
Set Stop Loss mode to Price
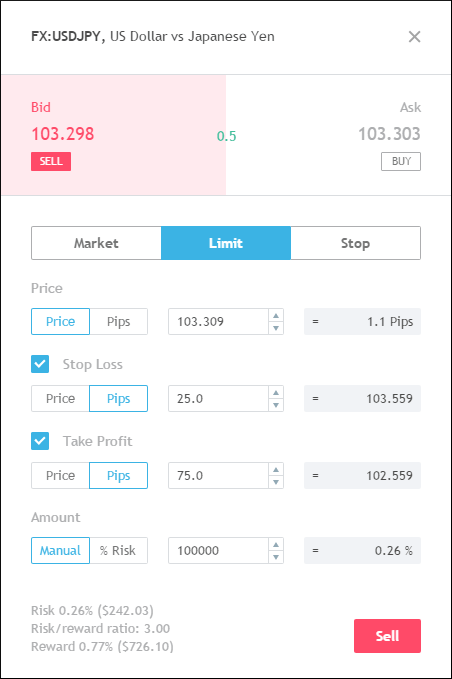(x=60, y=398)
